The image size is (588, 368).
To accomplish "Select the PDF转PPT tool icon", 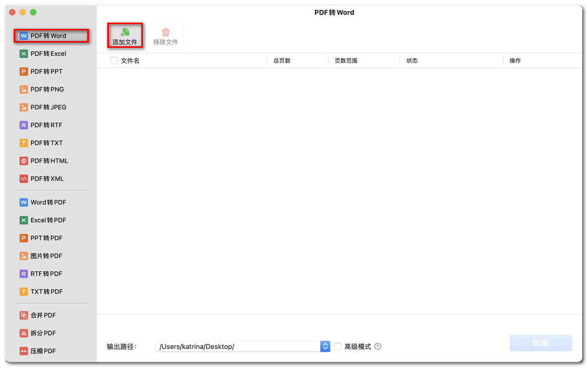I will pos(25,71).
